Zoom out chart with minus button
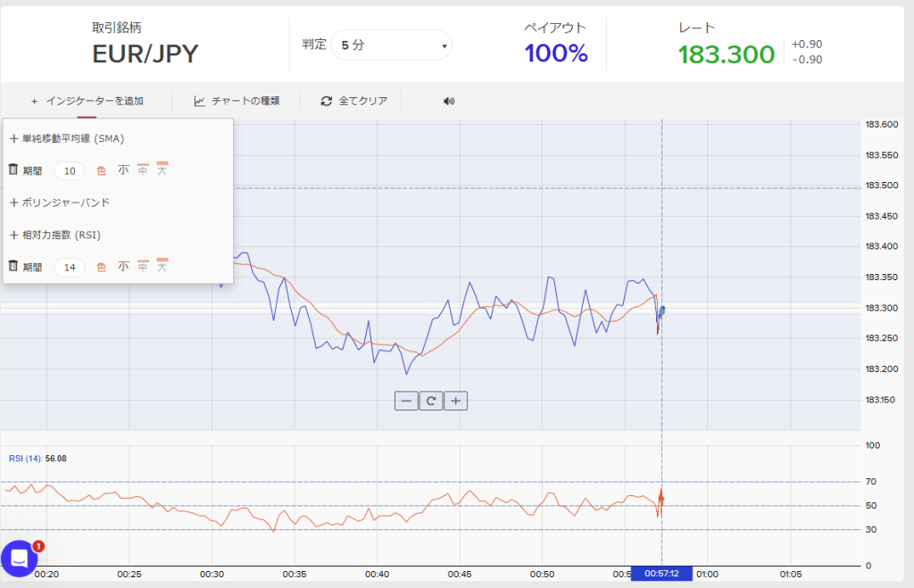The image size is (914, 588). [x=407, y=401]
